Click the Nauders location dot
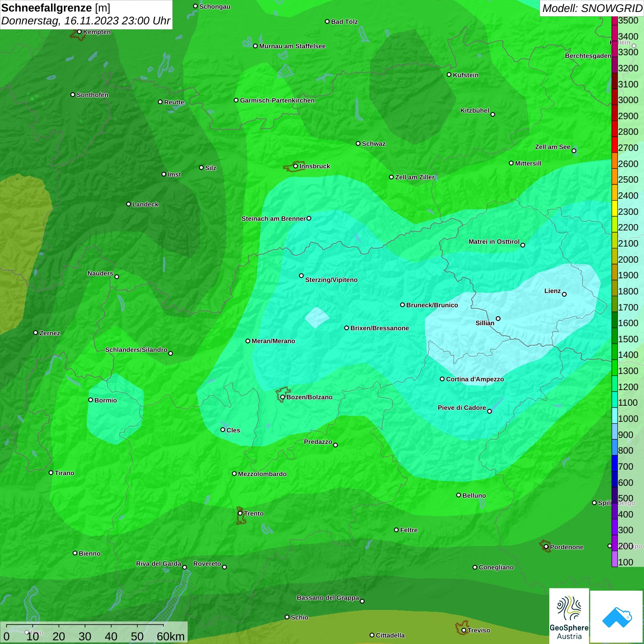 [x=117, y=276]
